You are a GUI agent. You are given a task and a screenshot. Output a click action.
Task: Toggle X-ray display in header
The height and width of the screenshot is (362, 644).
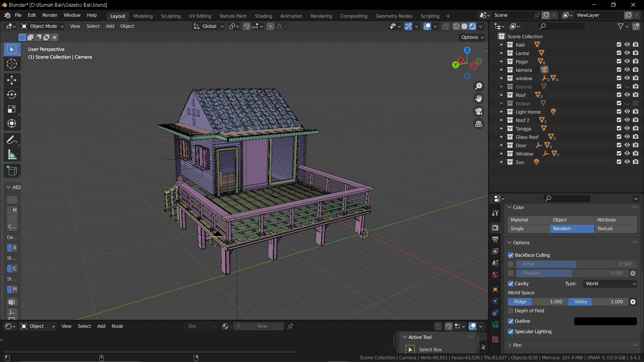coord(446,26)
